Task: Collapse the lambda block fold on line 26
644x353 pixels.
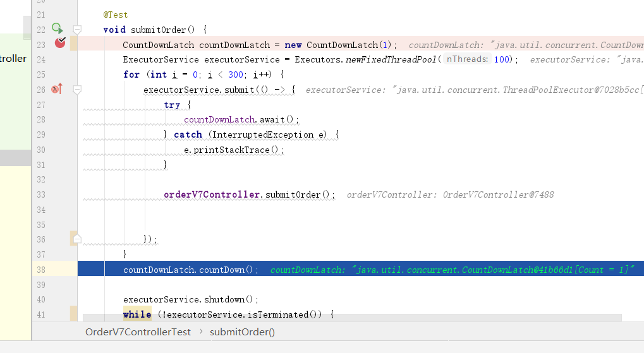Action: point(77,90)
